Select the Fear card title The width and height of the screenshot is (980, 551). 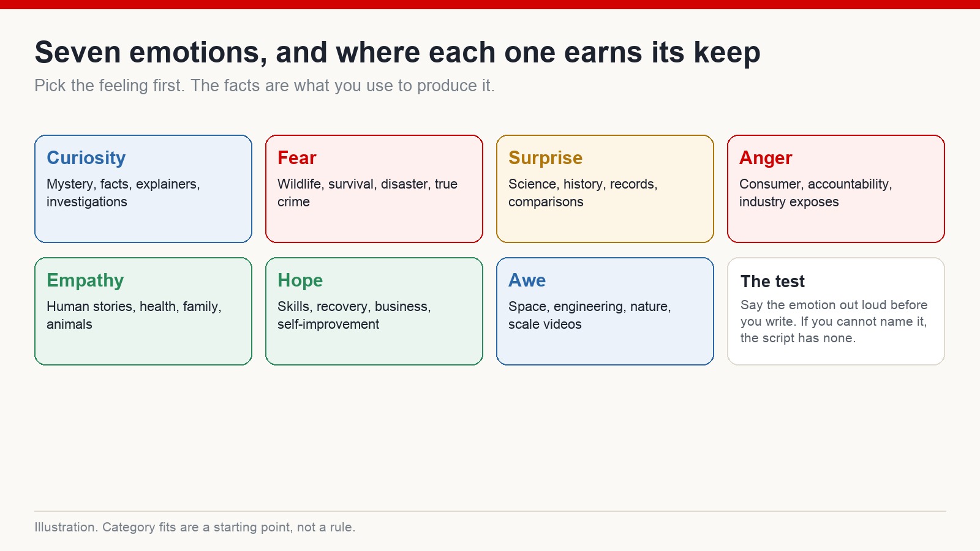tap(296, 158)
